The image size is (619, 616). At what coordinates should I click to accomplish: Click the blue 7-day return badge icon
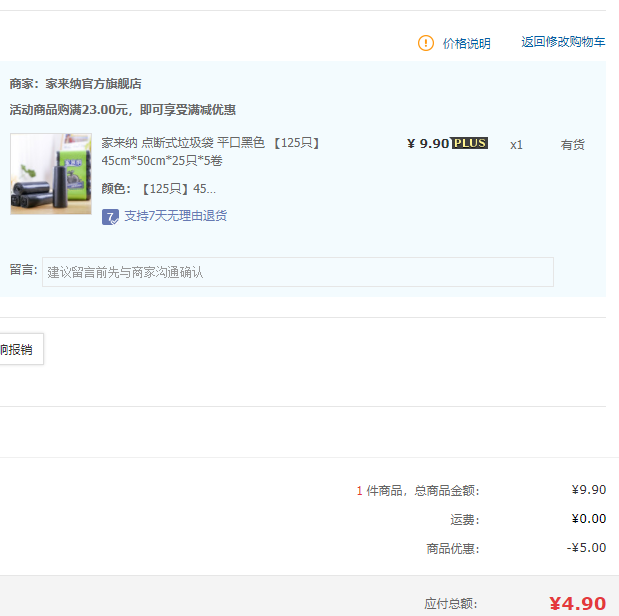click(110, 216)
